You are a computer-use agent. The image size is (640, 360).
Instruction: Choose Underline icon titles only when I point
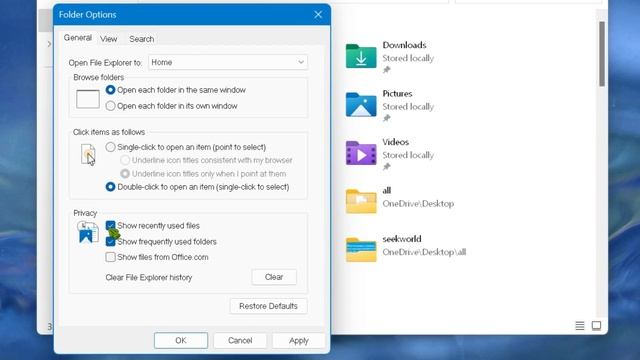coord(203,173)
